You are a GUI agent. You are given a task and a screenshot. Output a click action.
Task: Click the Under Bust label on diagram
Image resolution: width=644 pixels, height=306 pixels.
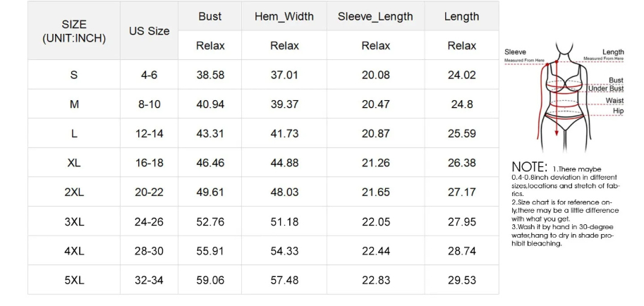coord(606,89)
